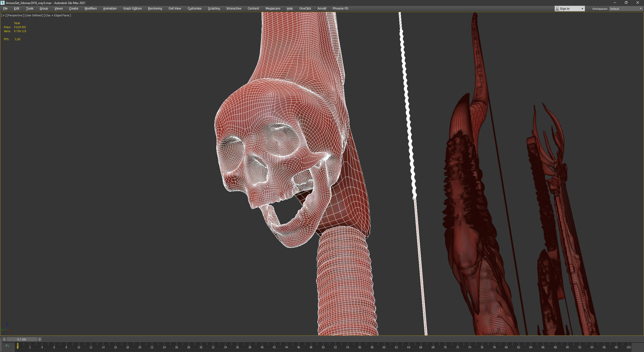Open the Clay + Edged Faces shading menu
The image size is (644, 352).
[x=57, y=15]
